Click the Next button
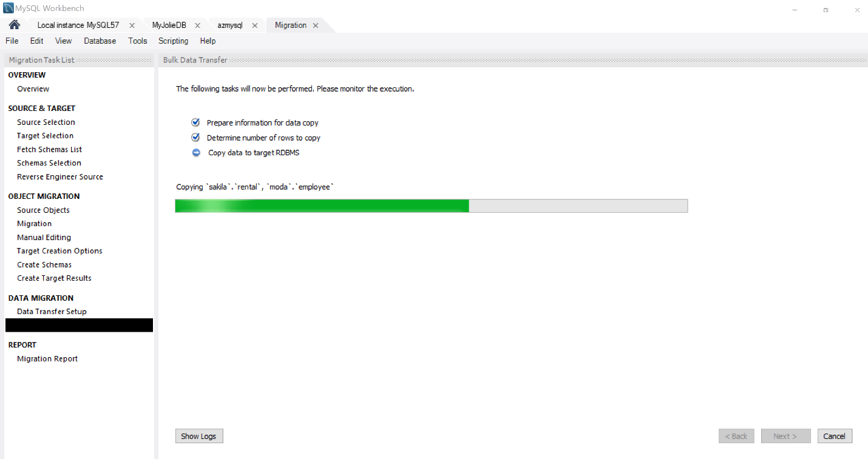The width and height of the screenshot is (868, 459). [x=785, y=436]
